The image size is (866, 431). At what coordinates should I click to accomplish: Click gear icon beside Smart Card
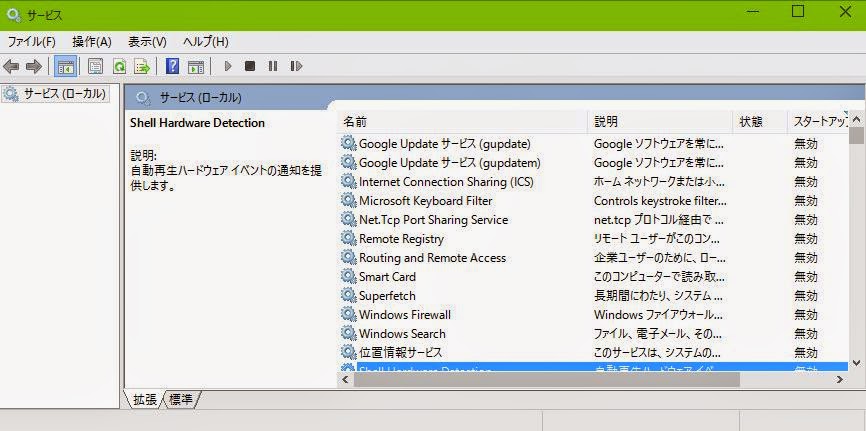(x=348, y=276)
